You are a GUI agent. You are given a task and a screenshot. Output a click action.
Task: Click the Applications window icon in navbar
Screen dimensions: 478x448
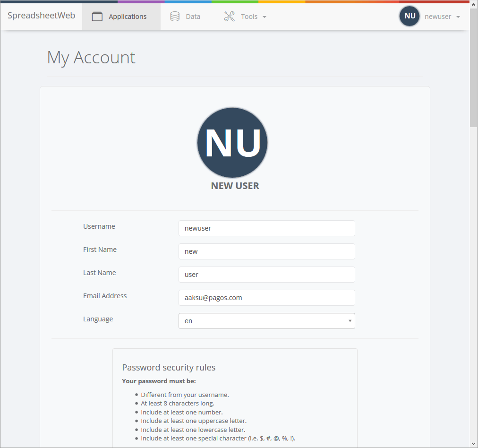click(97, 17)
